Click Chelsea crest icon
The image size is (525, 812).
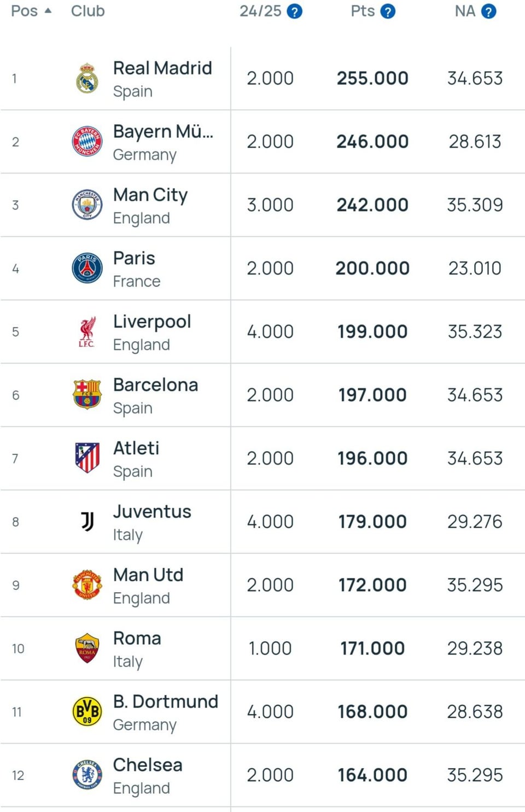[87, 775]
